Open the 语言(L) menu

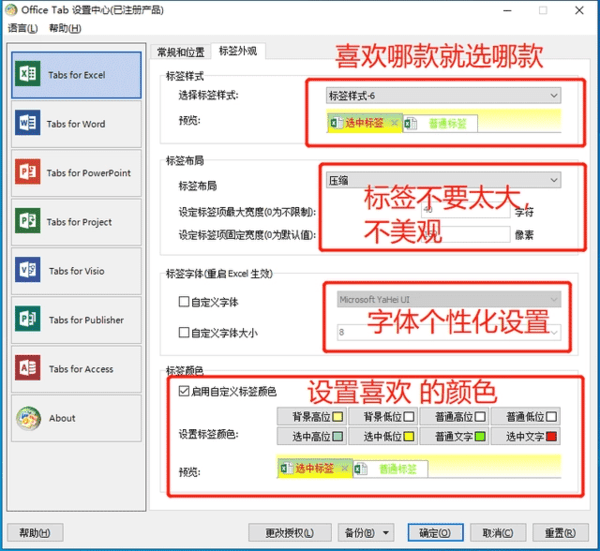tap(23, 28)
